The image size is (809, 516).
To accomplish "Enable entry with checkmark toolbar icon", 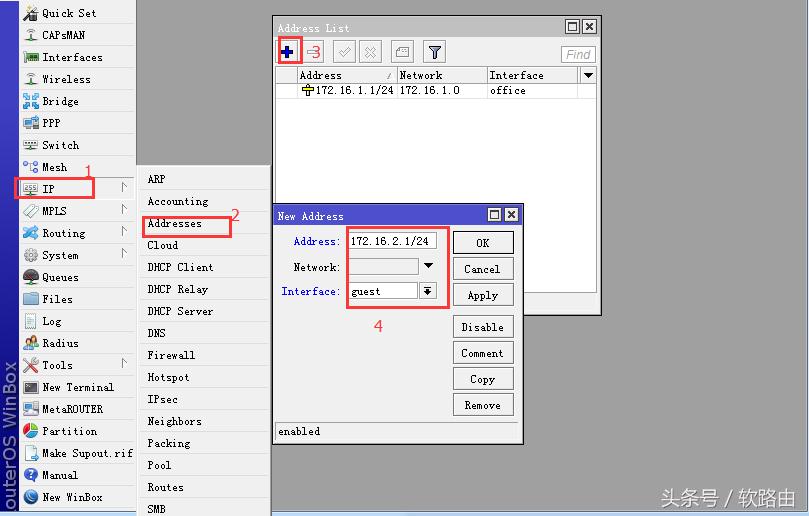I will (x=344, y=52).
